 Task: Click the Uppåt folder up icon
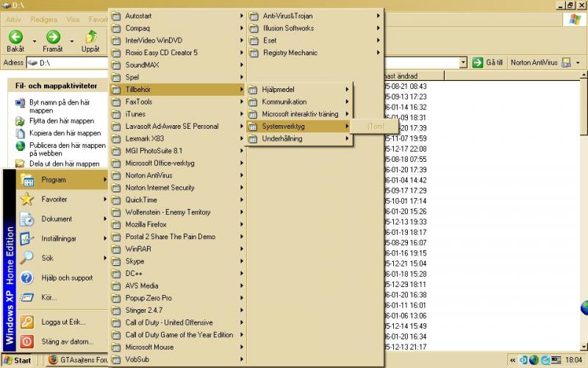(91, 37)
